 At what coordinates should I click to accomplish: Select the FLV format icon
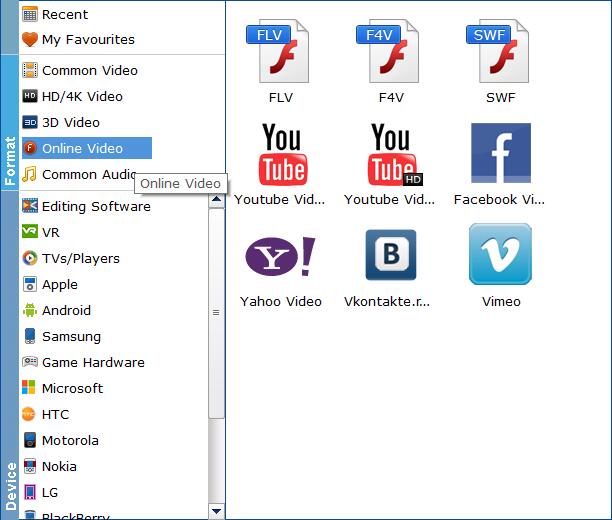point(278,51)
